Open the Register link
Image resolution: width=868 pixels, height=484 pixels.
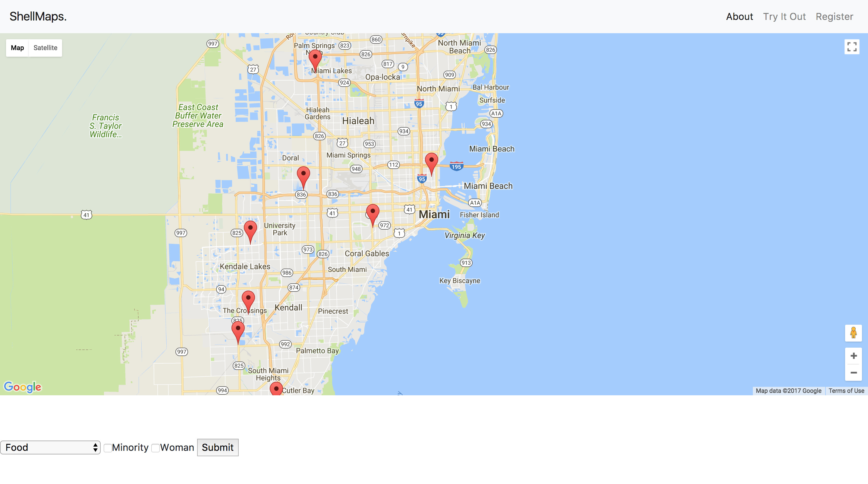coord(834,17)
